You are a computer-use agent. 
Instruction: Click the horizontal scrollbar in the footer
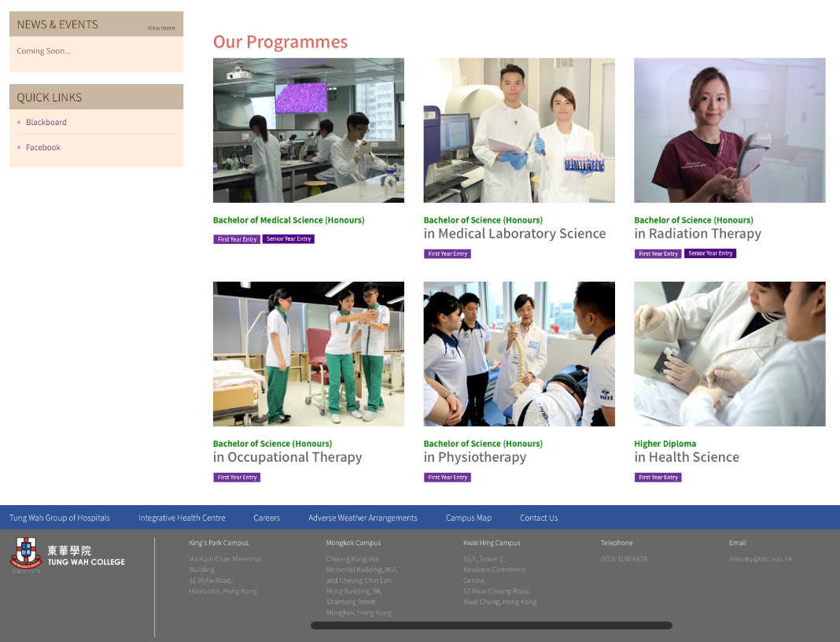coord(492,625)
